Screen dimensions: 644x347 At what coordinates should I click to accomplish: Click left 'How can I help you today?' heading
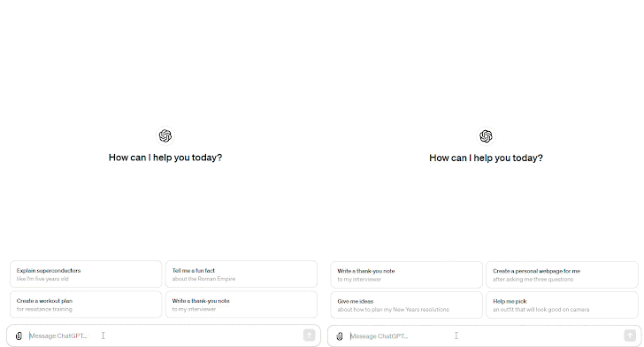pyautogui.click(x=165, y=158)
